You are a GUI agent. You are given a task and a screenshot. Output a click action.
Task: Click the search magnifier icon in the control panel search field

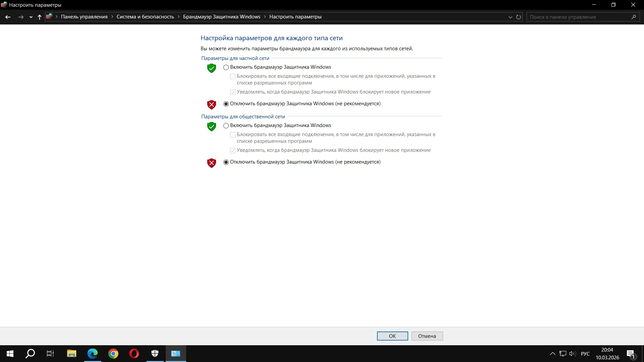(x=634, y=17)
